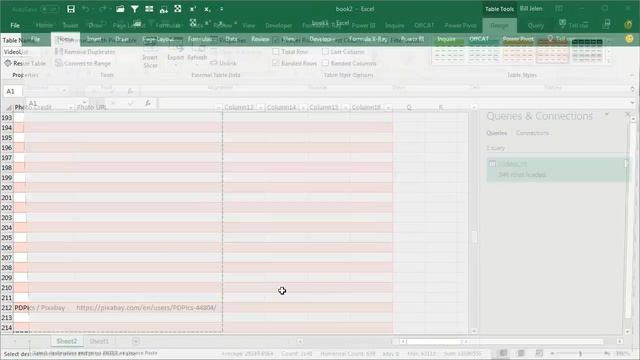The image size is (640, 360).
Task: Select row header 212
Action: click(7, 308)
